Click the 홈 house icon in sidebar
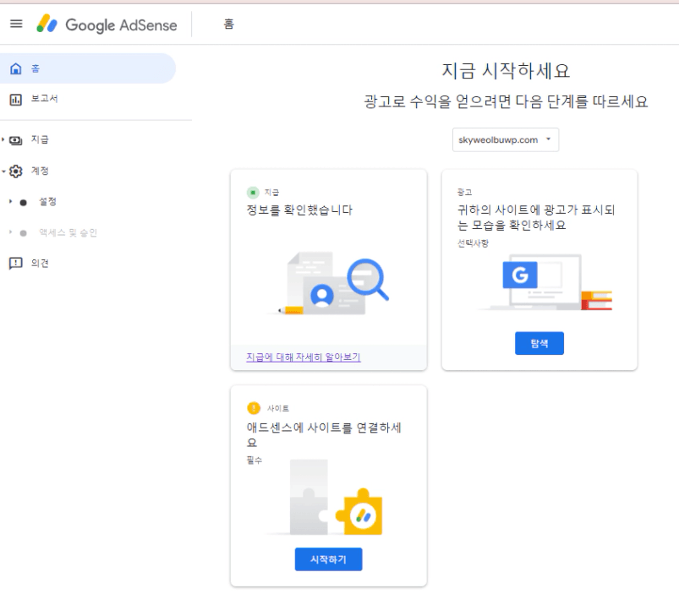 pos(16,68)
